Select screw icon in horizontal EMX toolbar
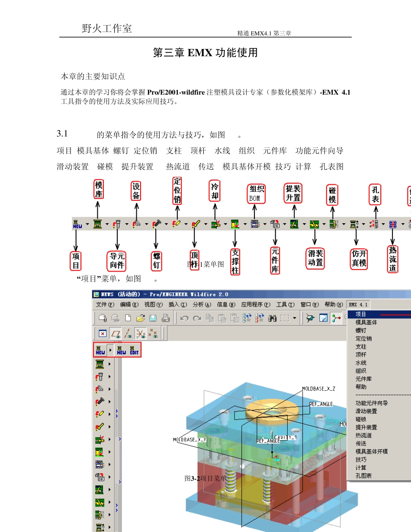411x532 pixels. click(x=156, y=224)
